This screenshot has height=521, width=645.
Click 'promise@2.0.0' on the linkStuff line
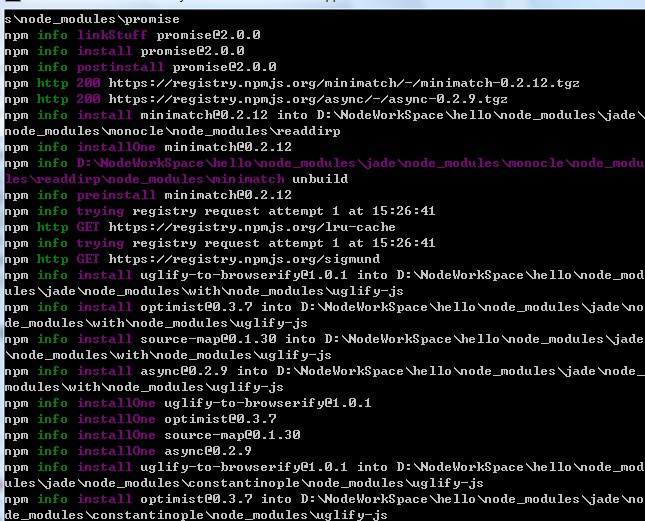(208, 35)
